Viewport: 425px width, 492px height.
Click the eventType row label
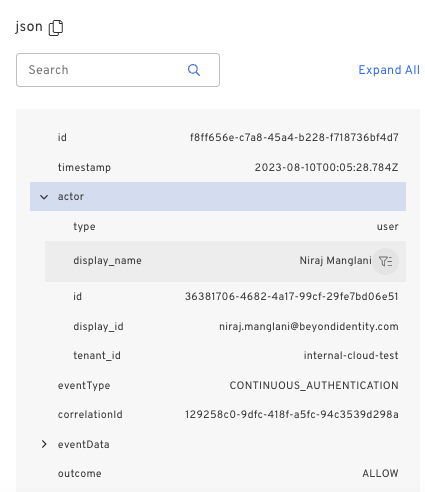pyautogui.click(x=84, y=386)
